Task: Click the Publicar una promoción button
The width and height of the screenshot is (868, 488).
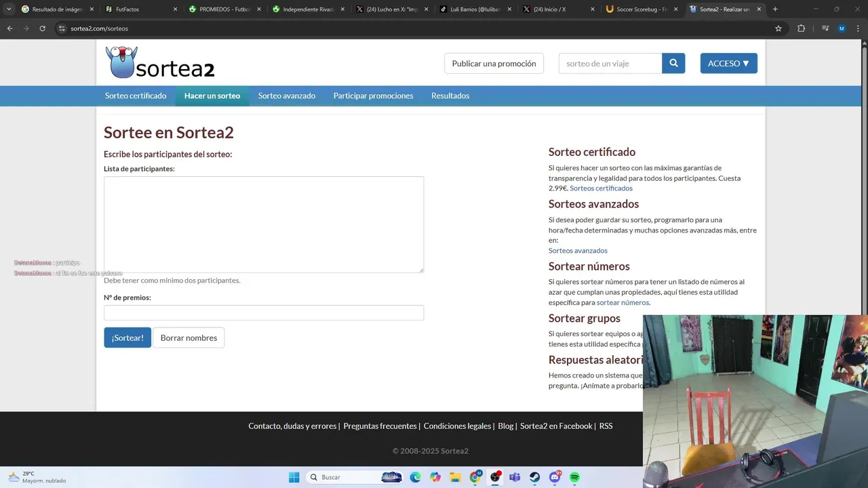Action: click(x=494, y=63)
